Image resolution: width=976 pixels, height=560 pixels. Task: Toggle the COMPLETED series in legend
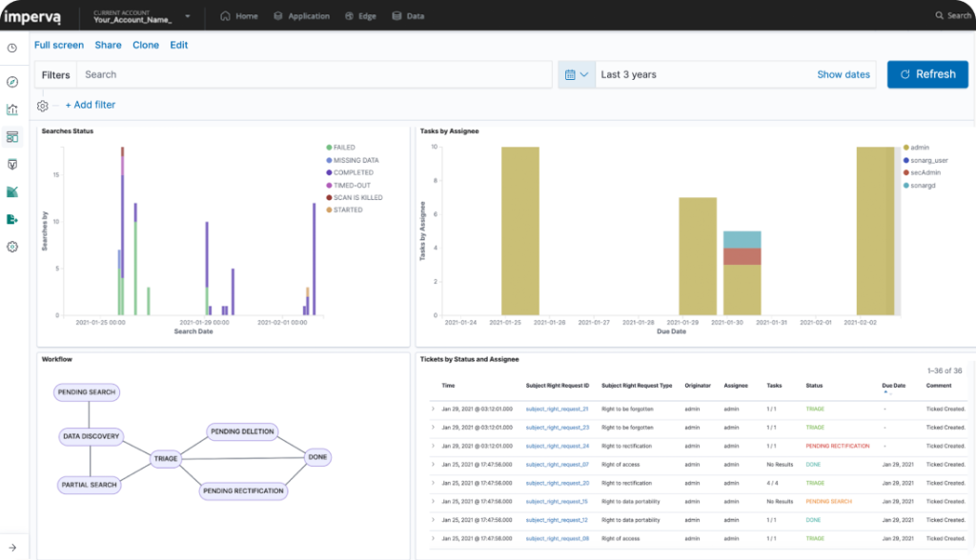(x=353, y=172)
